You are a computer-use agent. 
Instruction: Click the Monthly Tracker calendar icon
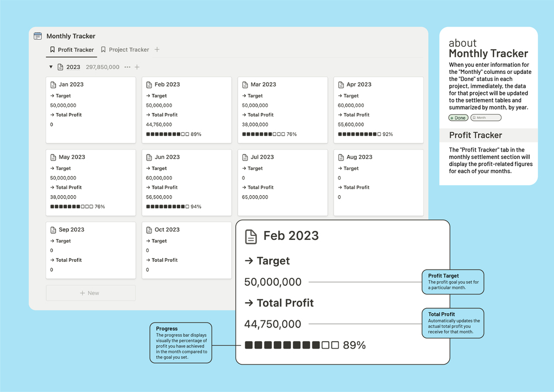[38, 36]
